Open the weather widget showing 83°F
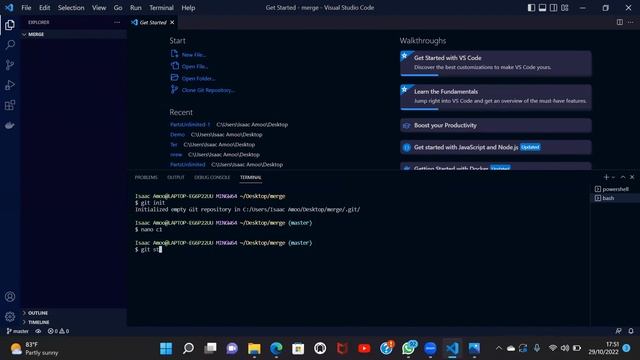640x360 pixels. pyautogui.click(x=34, y=348)
